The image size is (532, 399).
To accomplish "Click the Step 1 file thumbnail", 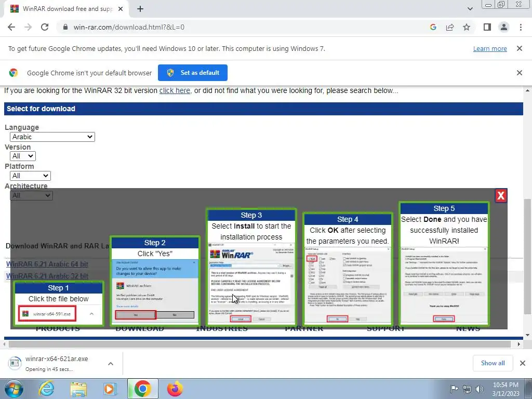I will point(58,303).
